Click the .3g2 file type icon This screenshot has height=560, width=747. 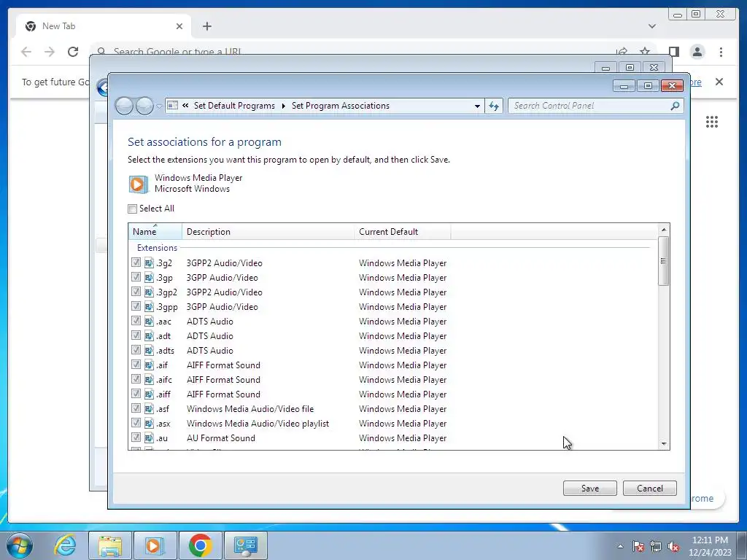pyautogui.click(x=149, y=262)
